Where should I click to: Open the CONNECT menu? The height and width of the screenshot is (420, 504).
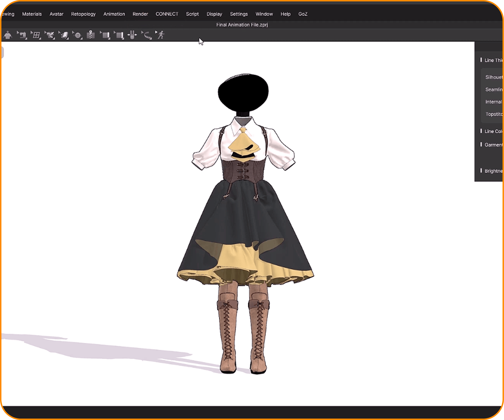pos(167,14)
